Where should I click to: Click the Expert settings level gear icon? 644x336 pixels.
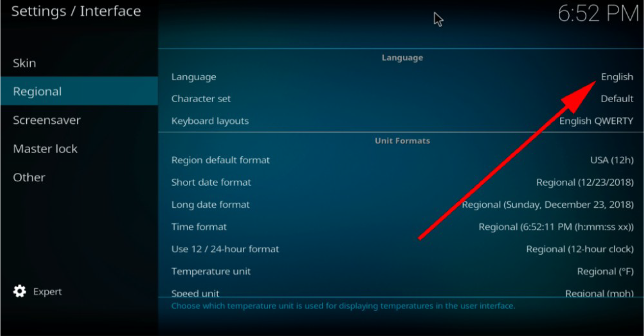pos(19,291)
